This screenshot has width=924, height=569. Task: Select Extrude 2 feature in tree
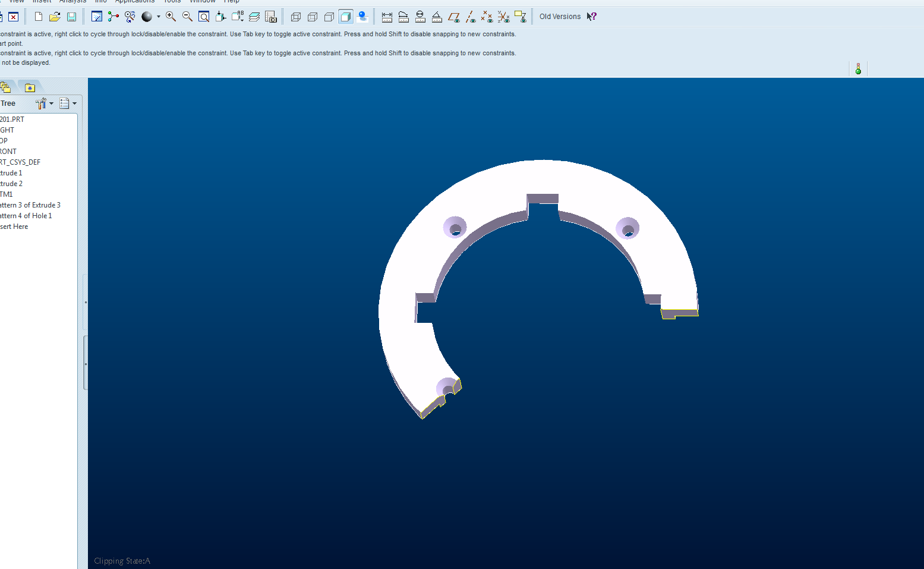tap(11, 184)
